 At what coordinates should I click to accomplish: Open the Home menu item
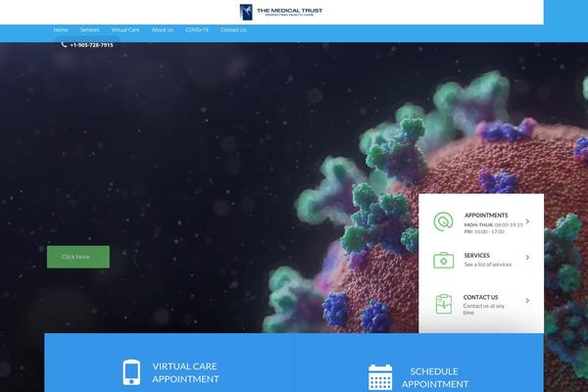tap(61, 29)
